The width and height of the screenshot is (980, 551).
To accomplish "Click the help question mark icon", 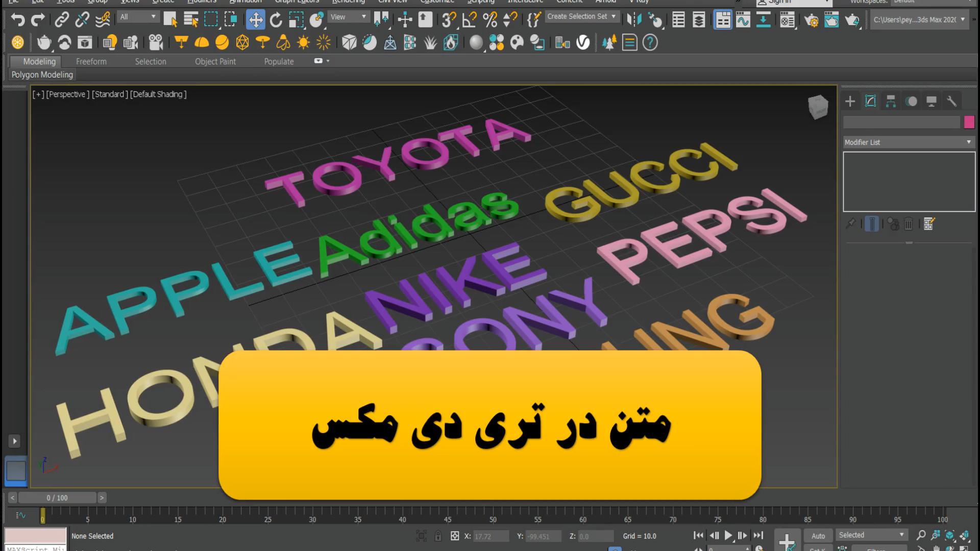I will tap(650, 42).
